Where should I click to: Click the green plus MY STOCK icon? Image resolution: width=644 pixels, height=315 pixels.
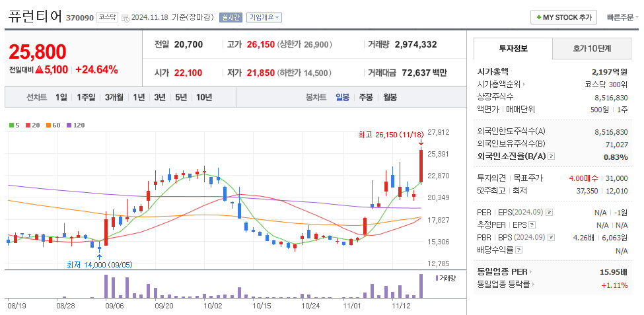pyautogui.click(x=538, y=18)
